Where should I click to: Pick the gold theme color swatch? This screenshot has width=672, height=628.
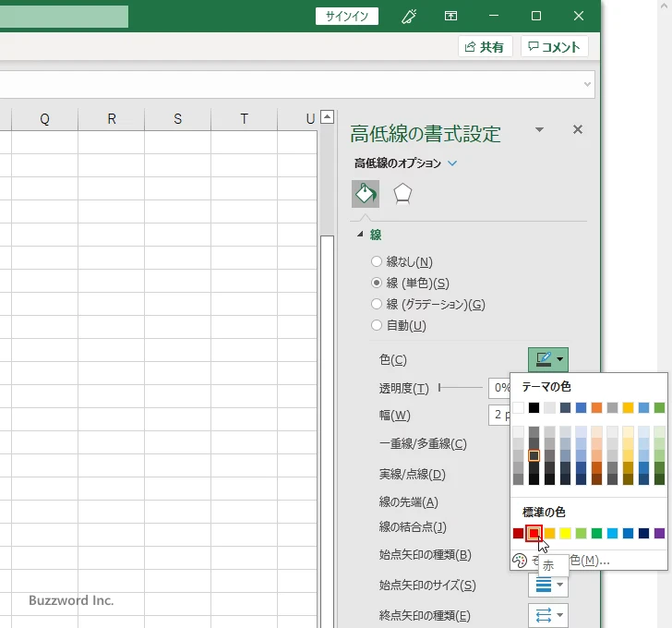point(629,407)
